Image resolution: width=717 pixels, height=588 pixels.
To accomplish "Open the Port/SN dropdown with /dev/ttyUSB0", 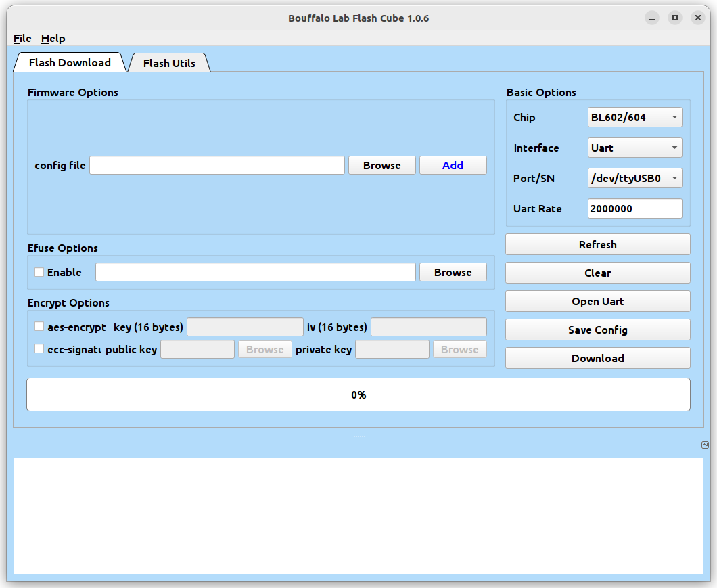I will (x=634, y=178).
